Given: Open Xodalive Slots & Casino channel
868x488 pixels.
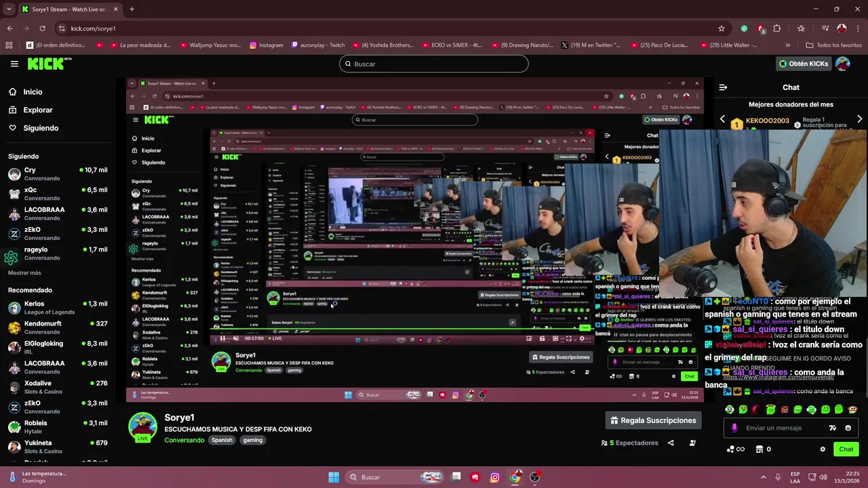Looking at the screenshot, I should [x=58, y=387].
